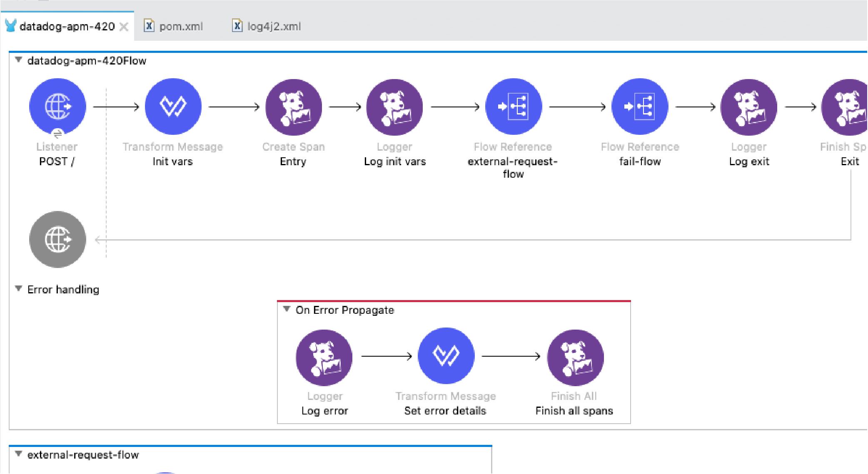Collapse the external-request-flow flow
Screen dimensions: 868x474
(x=18, y=454)
